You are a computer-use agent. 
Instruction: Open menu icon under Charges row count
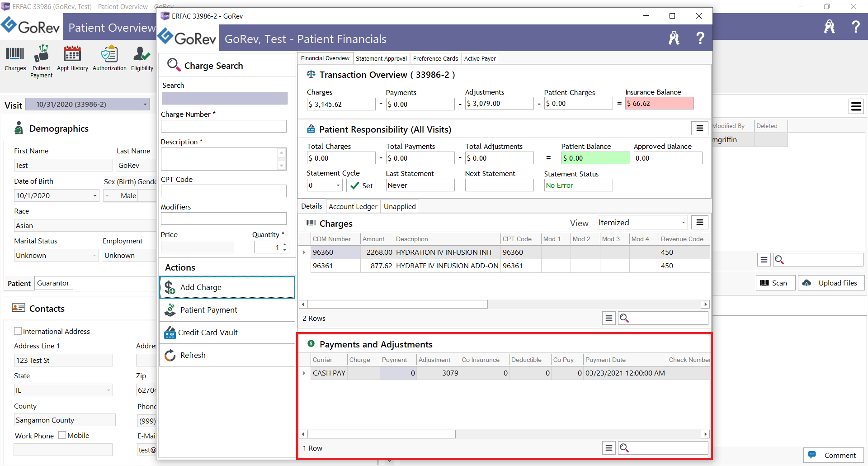(x=609, y=318)
